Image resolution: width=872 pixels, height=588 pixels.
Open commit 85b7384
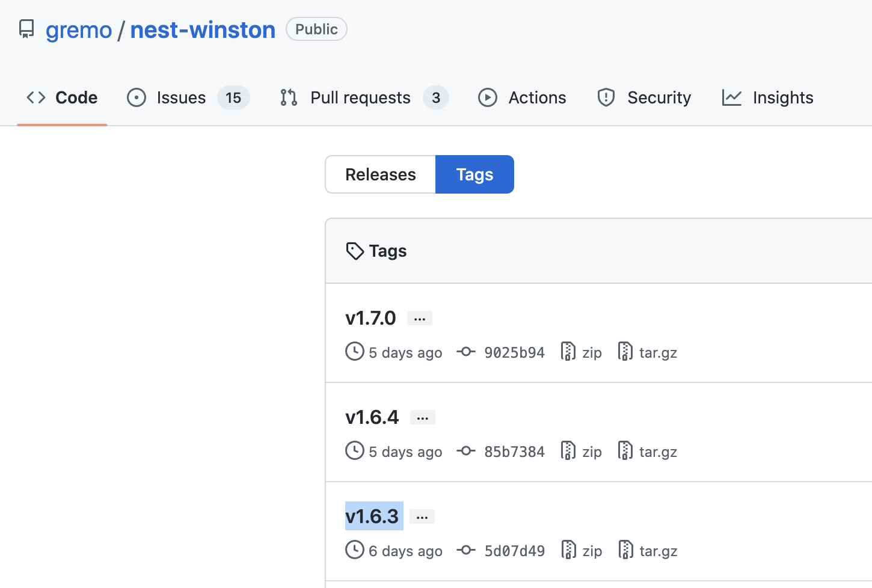[x=514, y=452]
